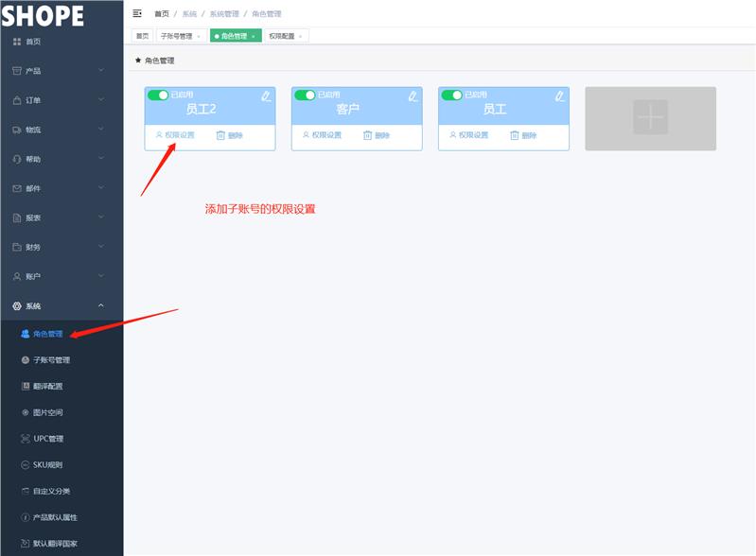
Task: Click 首页 in the breadcrumb
Action: pyautogui.click(x=162, y=14)
